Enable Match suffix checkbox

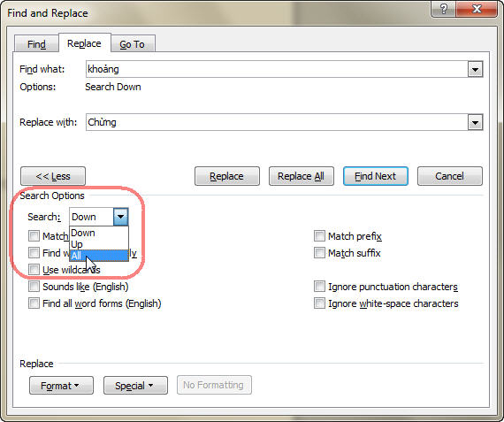[319, 253]
